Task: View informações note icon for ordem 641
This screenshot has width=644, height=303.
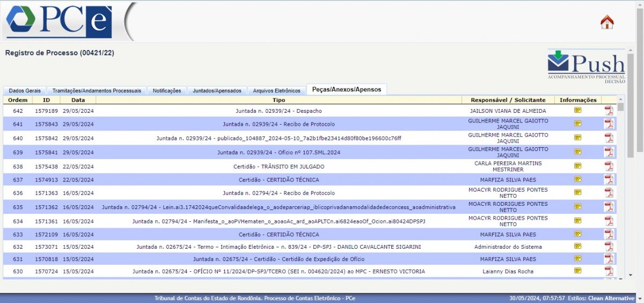Action: [578, 124]
